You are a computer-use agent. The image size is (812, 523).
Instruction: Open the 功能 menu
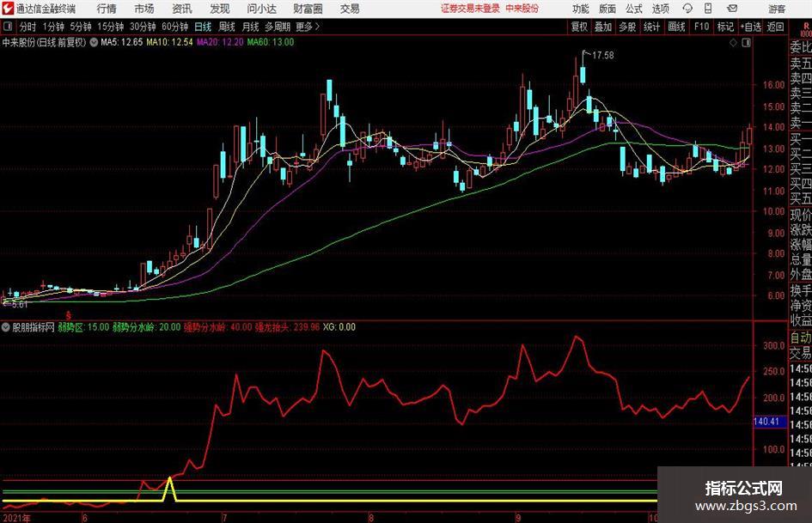click(x=581, y=9)
